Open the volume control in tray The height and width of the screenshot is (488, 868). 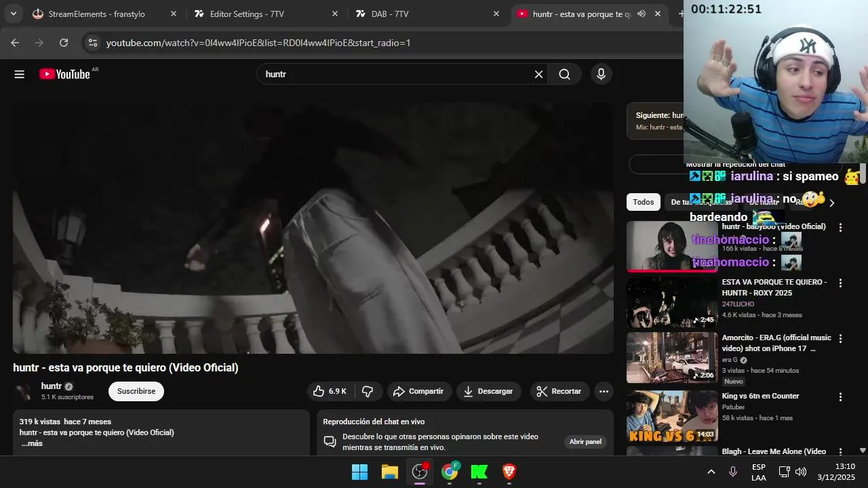801,472
